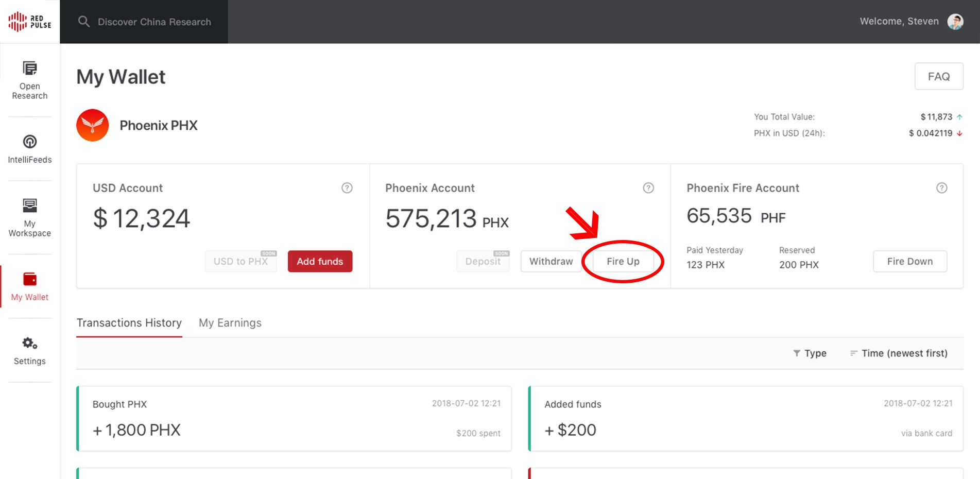Click the Fire Up button
The height and width of the screenshot is (479, 980).
coord(623,262)
